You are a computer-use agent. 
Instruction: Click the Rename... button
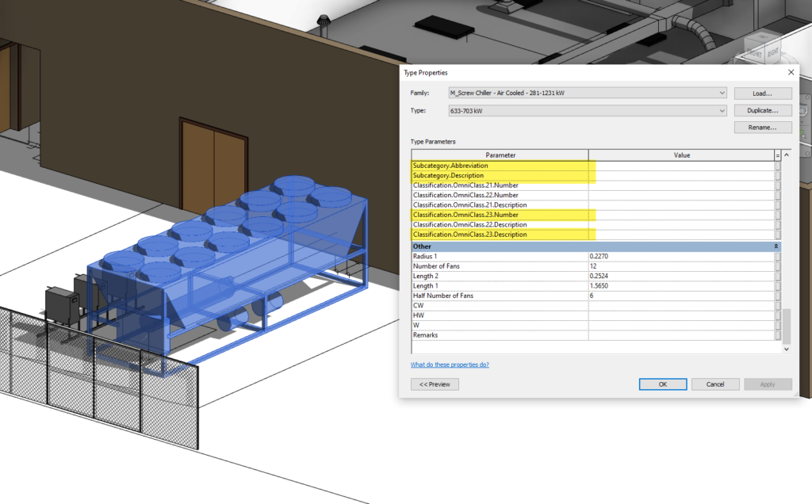click(x=762, y=128)
